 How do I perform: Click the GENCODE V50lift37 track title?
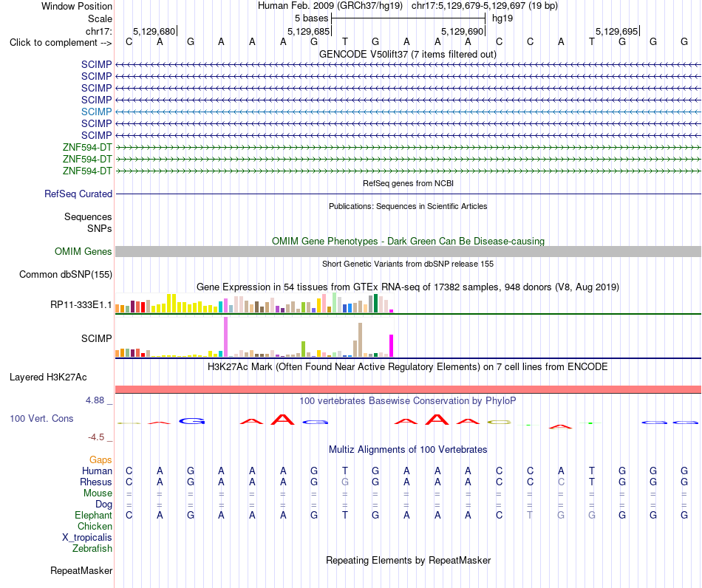tap(407, 55)
